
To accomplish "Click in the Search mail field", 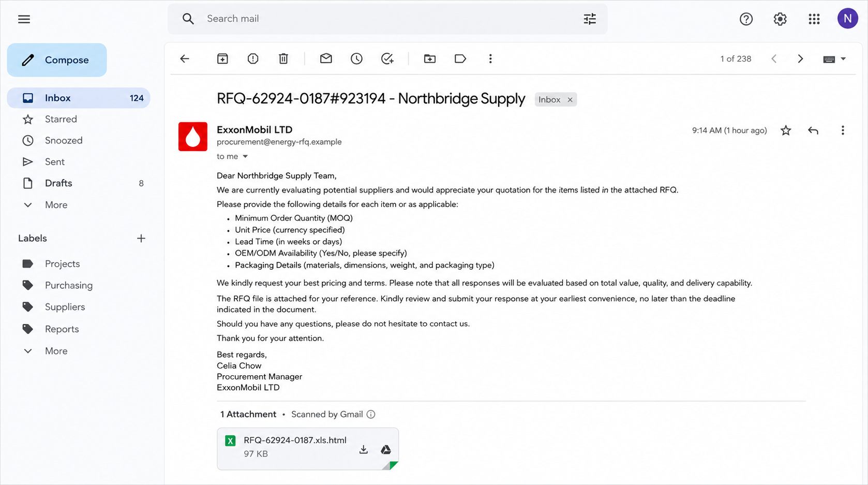I will point(388,19).
